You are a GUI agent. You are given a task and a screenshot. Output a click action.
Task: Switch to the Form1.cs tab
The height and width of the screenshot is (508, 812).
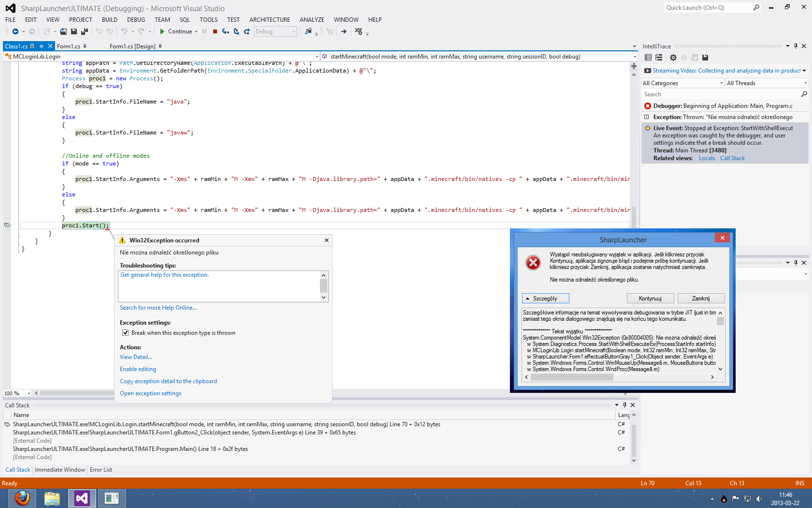tap(69, 46)
